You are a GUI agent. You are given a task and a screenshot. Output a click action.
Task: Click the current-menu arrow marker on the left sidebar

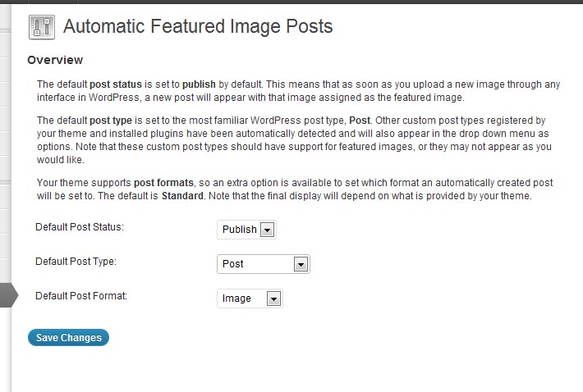coord(8,295)
